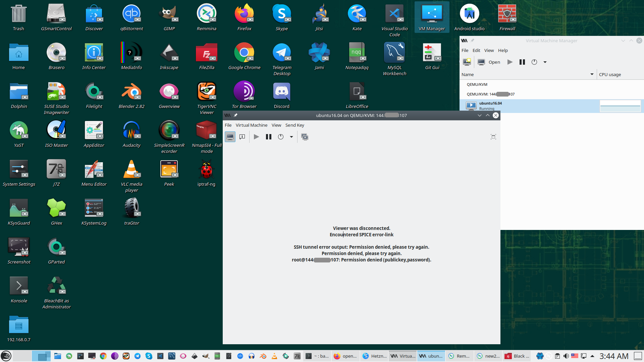Expand shutdown options dropdown in viewer
This screenshot has width=644, height=362.
pyautogui.click(x=291, y=137)
